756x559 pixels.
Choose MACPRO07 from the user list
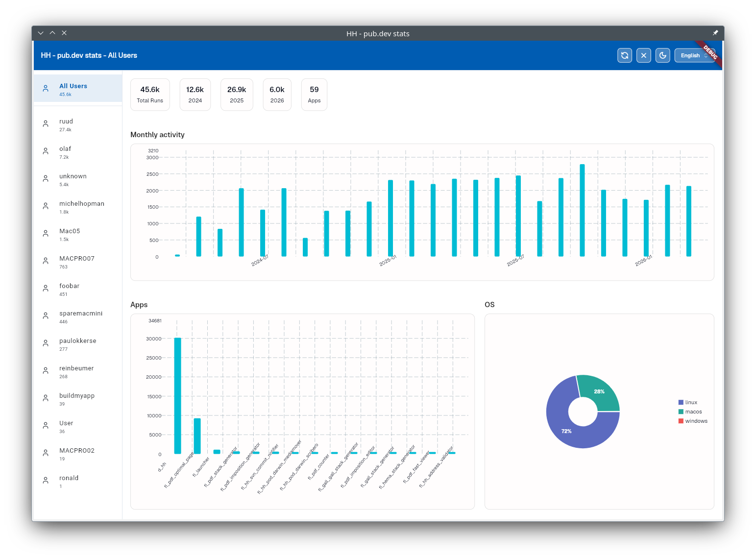pos(77,262)
